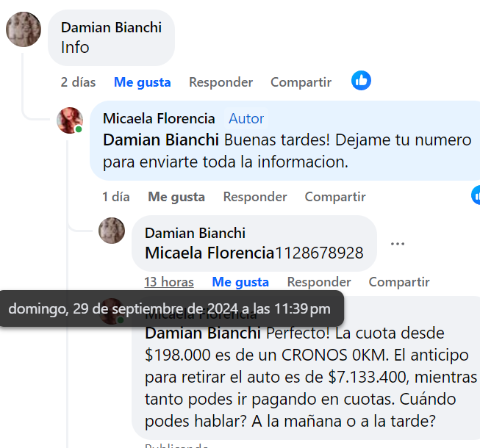Image resolution: width=480 pixels, height=448 pixels.
Task: Click the like reaction icon beside Micaela's reply
Action: 476,195
